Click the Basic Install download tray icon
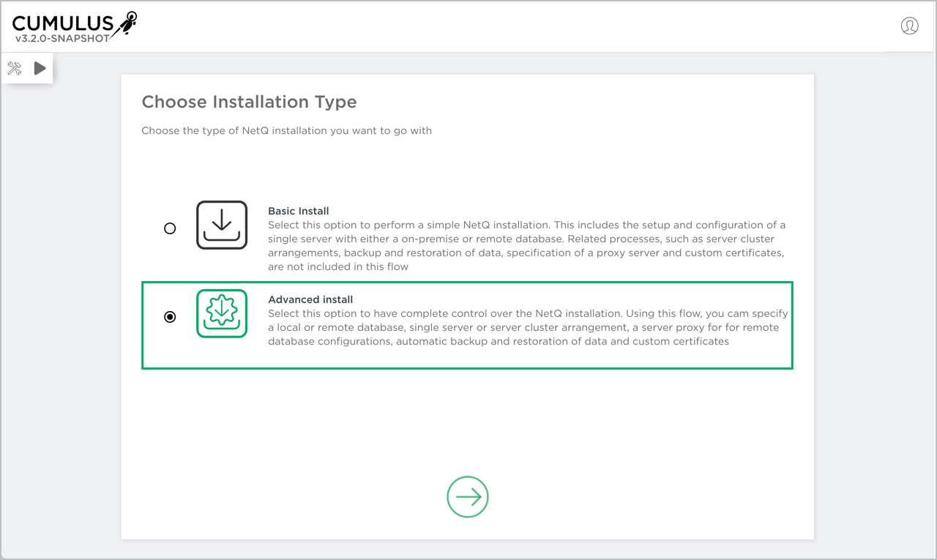 (222, 225)
